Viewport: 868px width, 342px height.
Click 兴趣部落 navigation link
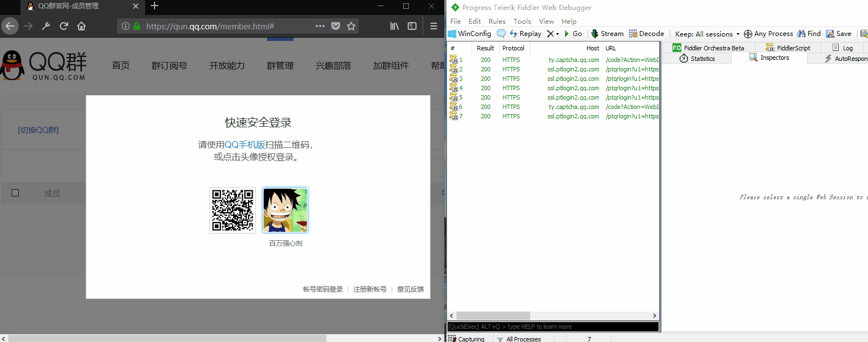(x=333, y=65)
